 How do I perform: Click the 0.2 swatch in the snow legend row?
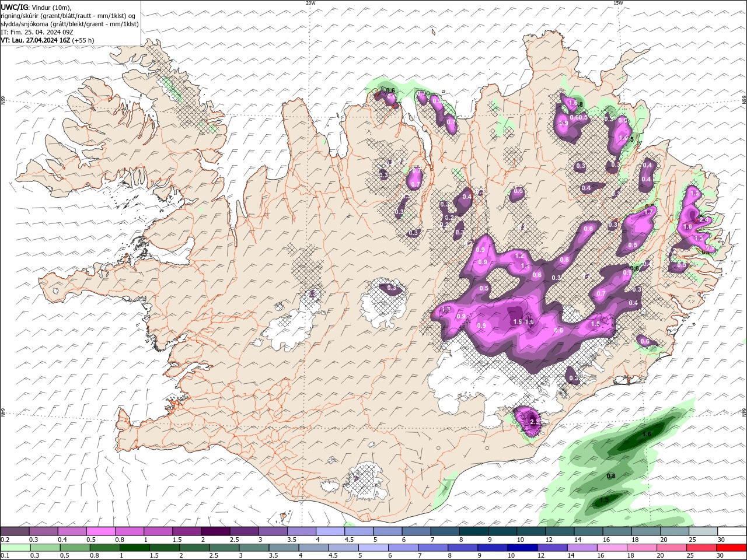pyautogui.click(x=15, y=531)
